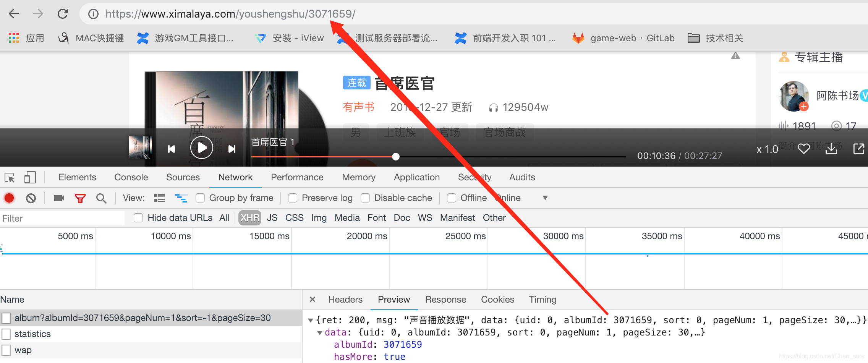This screenshot has height=363, width=868.
Task: Open the 安装 - iView bookmark
Action: pyautogui.click(x=290, y=38)
